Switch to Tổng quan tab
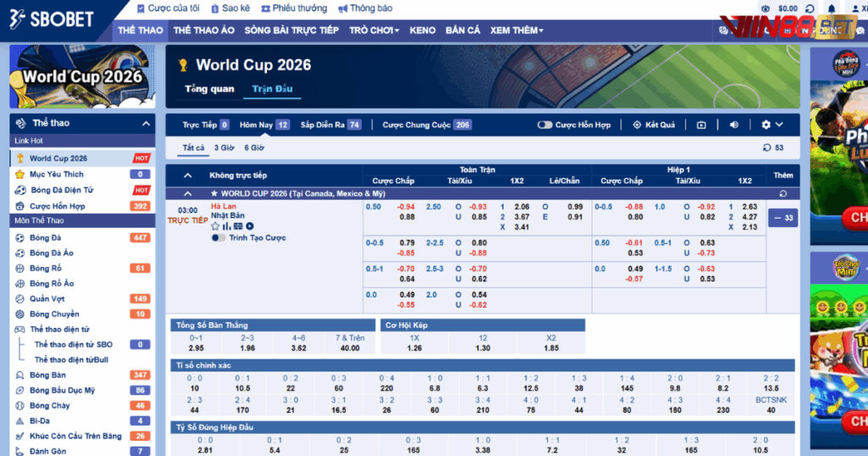 pyautogui.click(x=209, y=88)
